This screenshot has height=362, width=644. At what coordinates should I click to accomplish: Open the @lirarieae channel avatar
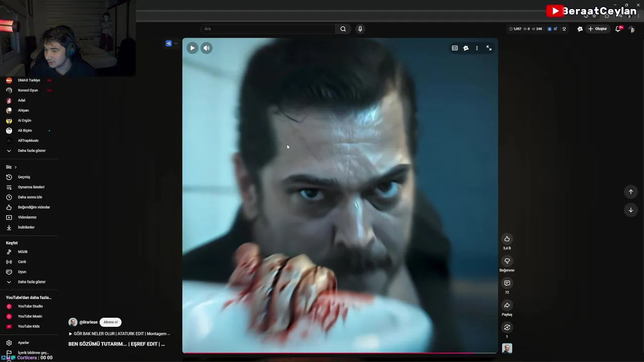tap(73, 322)
